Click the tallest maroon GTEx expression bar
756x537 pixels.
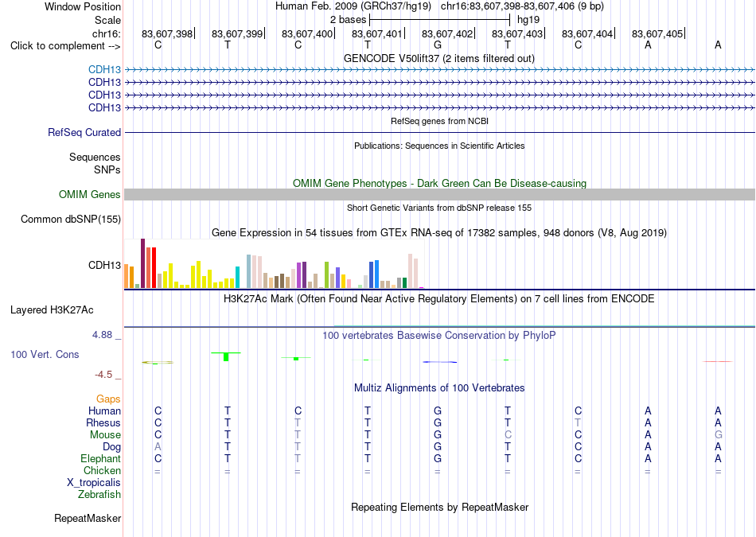click(x=142, y=263)
